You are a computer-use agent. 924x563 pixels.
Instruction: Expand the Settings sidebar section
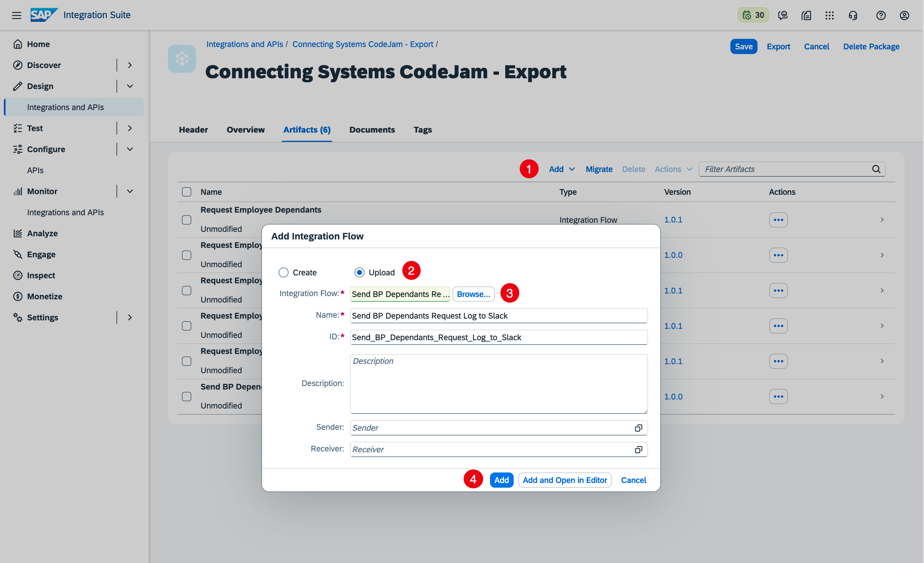point(130,317)
